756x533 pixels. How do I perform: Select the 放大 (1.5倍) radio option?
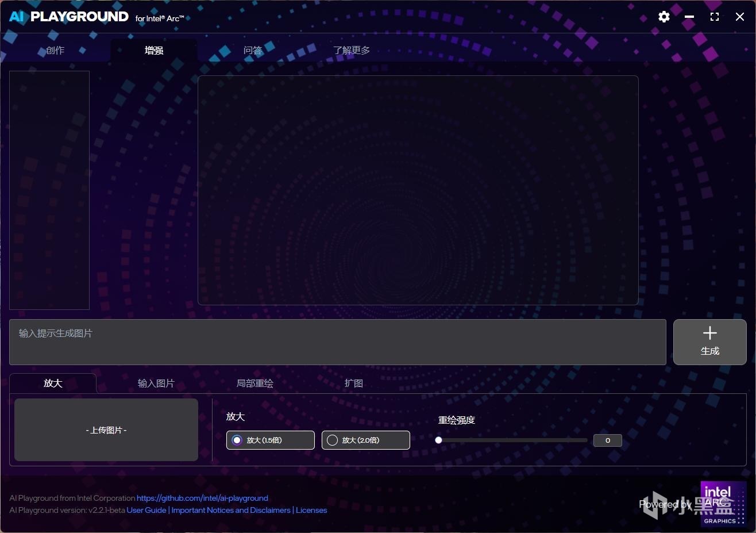(x=271, y=440)
